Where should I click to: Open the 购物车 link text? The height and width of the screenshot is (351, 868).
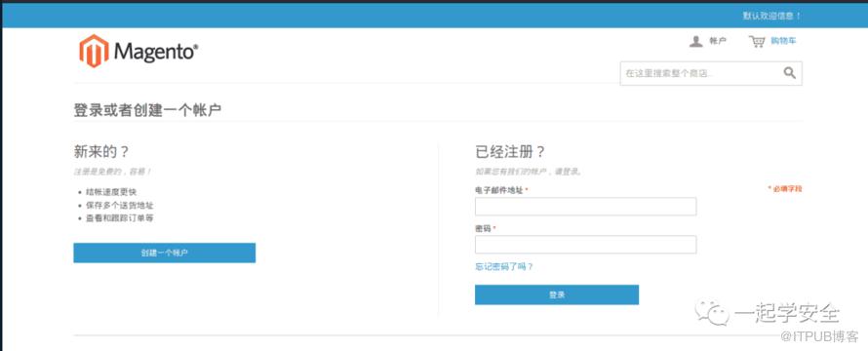click(x=783, y=41)
